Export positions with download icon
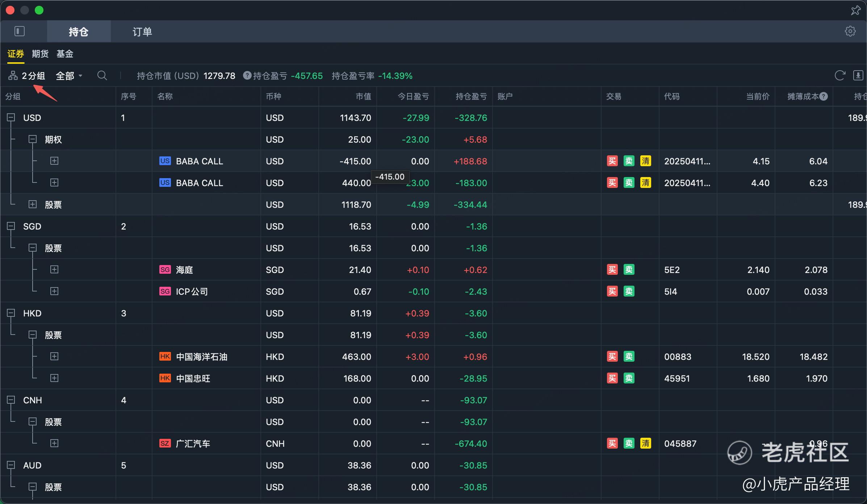The height and width of the screenshot is (504, 867). pos(858,76)
